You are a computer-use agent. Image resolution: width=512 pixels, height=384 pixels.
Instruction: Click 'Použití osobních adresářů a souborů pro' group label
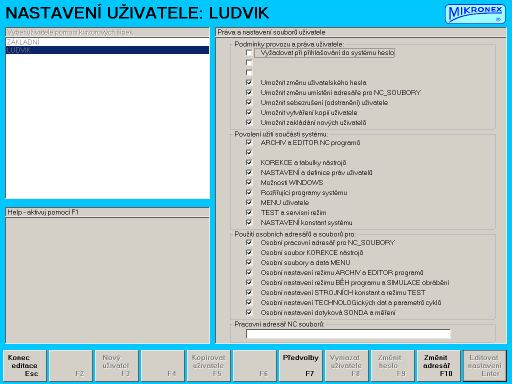[x=295, y=234]
